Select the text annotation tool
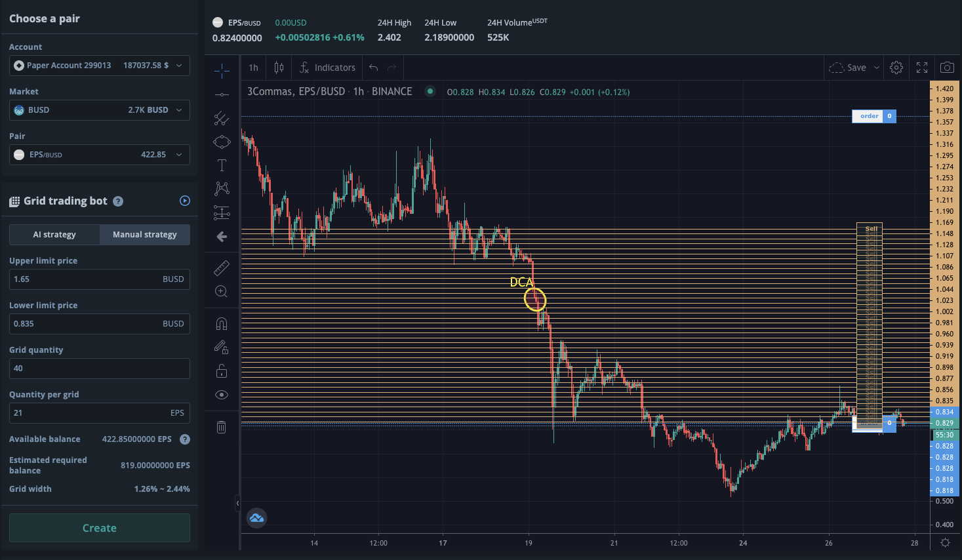The image size is (962, 560). tap(222, 165)
